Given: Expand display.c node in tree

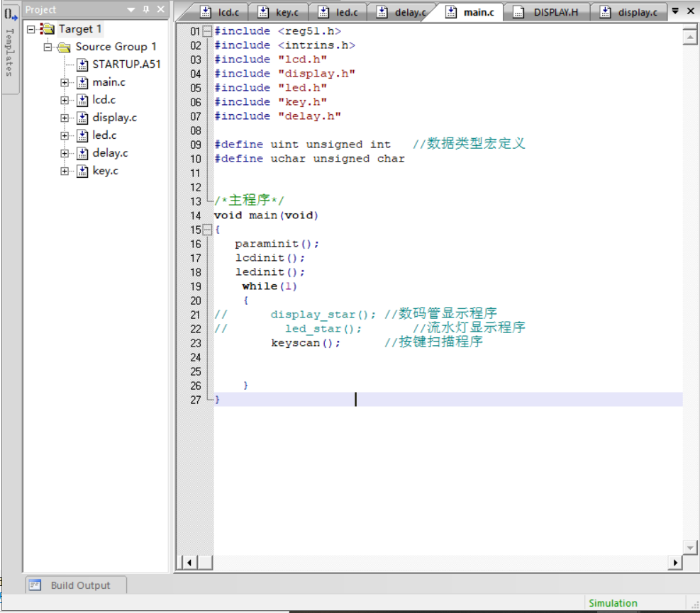Looking at the screenshot, I should point(65,118).
